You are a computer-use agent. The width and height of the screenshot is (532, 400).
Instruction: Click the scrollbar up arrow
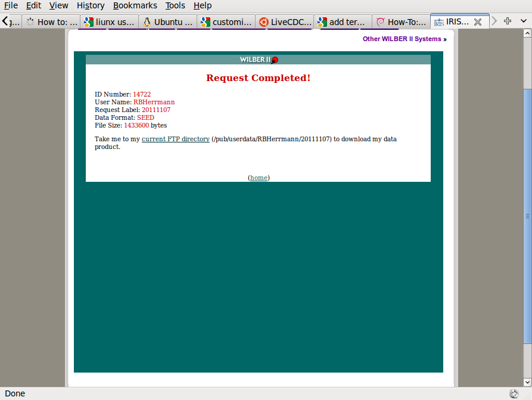tap(527, 33)
